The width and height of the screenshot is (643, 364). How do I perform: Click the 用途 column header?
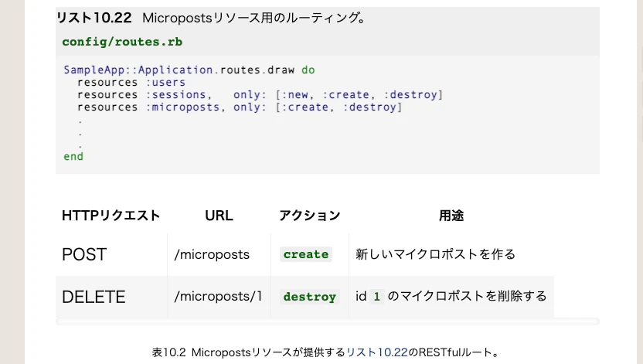click(451, 215)
